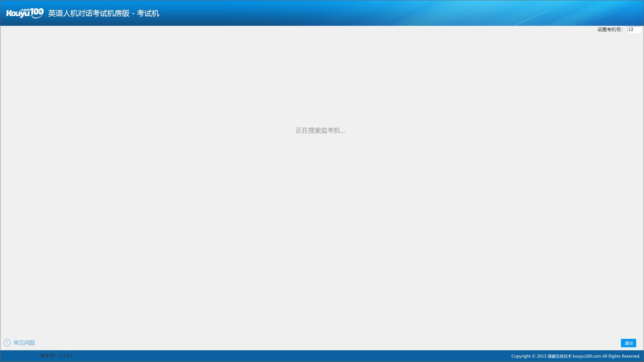Click the Copyright © 2013 text
The width and height of the screenshot is (644, 362).
tap(529, 356)
